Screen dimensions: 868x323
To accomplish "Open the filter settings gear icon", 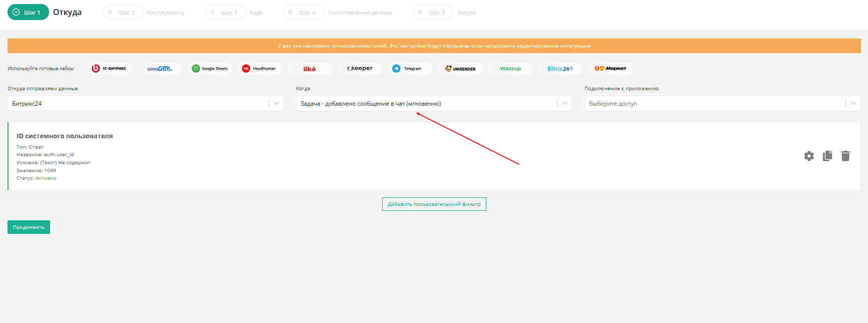I will pyautogui.click(x=809, y=156).
